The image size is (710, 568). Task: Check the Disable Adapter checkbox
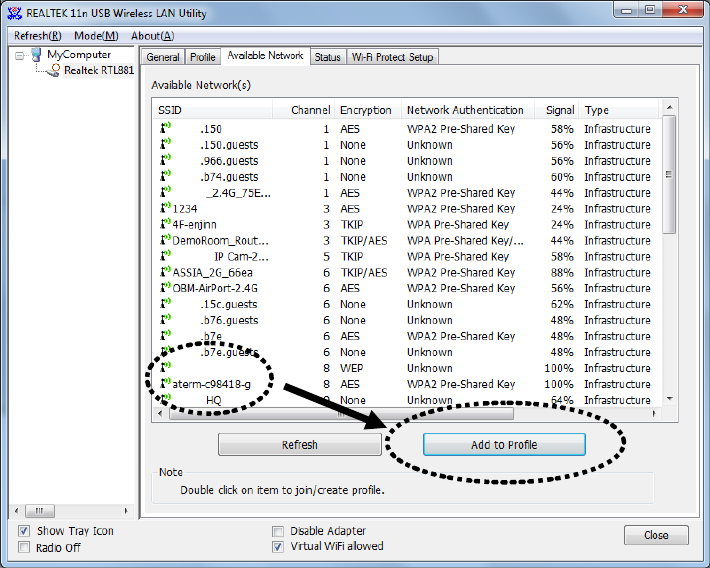coord(278,531)
